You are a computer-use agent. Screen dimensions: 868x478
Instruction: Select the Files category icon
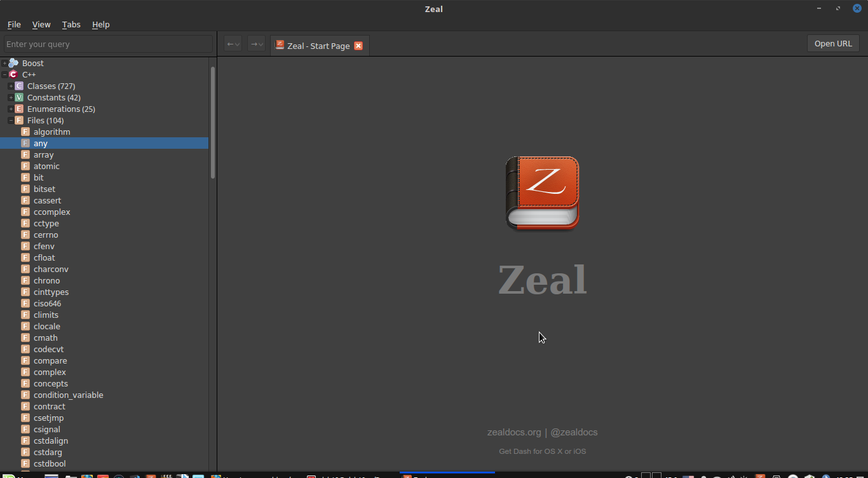19,120
